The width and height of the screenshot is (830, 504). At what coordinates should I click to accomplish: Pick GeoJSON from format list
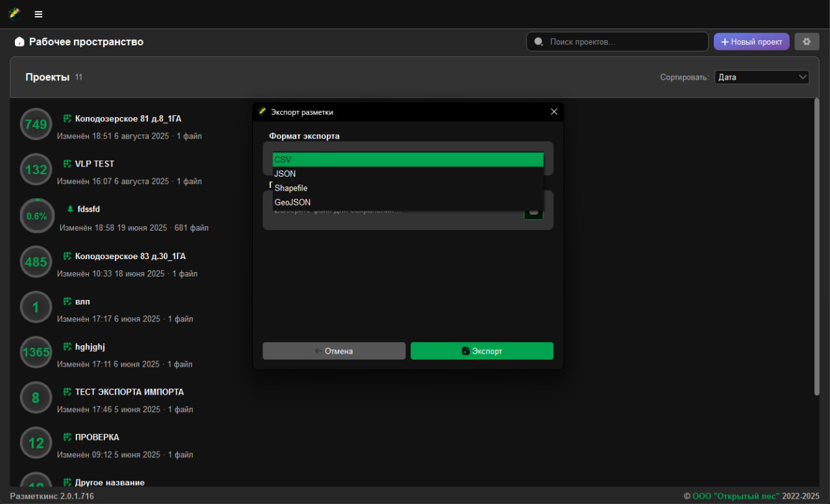[408, 202]
